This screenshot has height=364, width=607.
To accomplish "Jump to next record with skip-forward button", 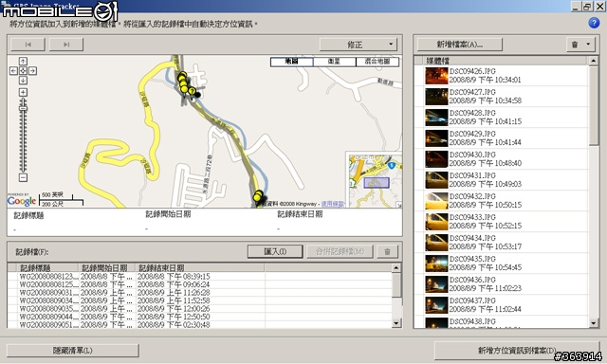I will click(x=66, y=45).
